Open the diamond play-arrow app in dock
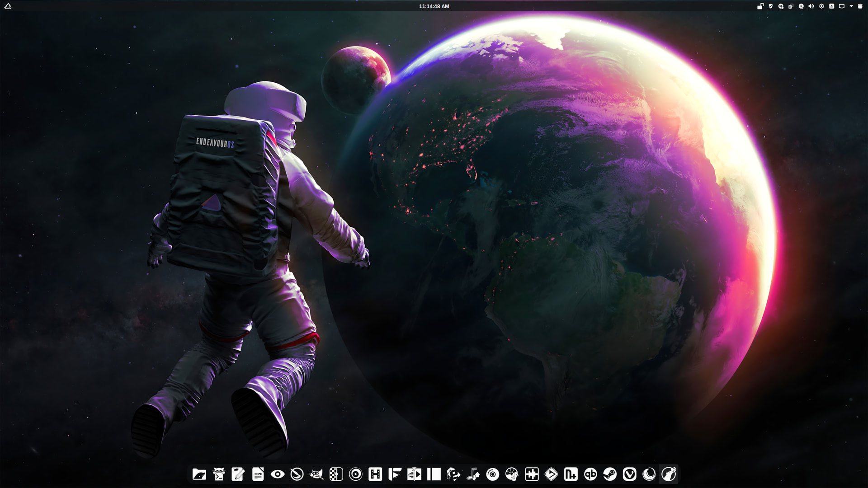Screen dimensions: 868x488 [x=551, y=474]
